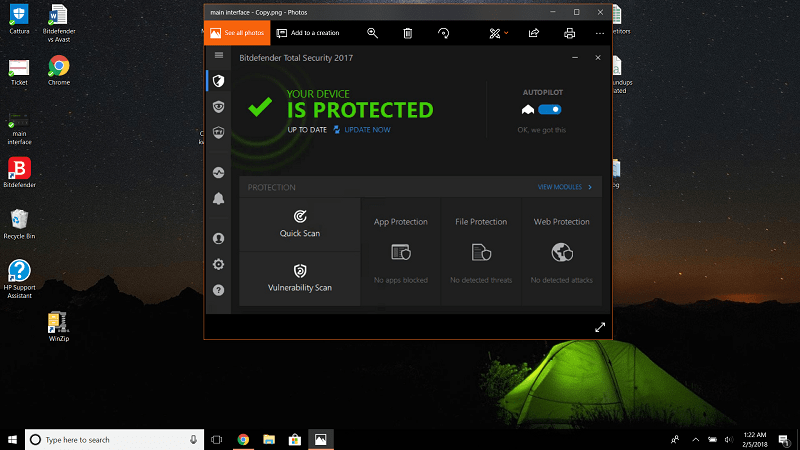The width and height of the screenshot is (800, 450).
Task: Click the Cortana microphone icon
Action: 193,440
